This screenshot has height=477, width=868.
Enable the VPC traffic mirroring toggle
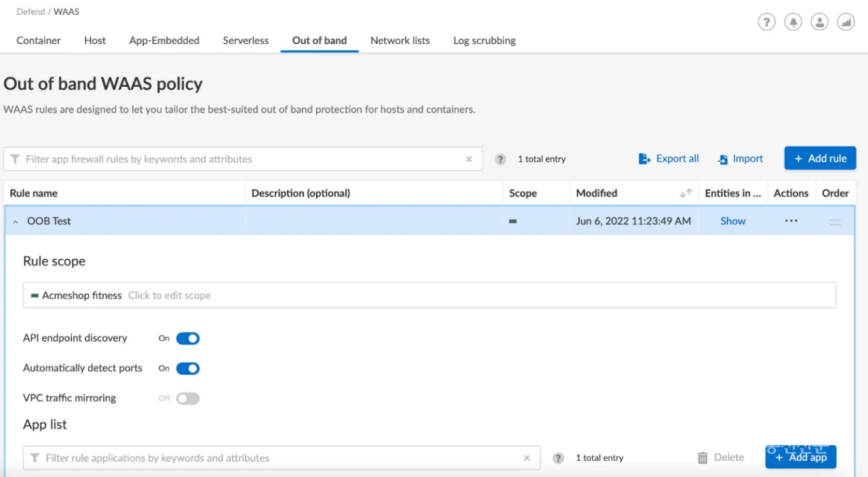[x=188, y=398]
